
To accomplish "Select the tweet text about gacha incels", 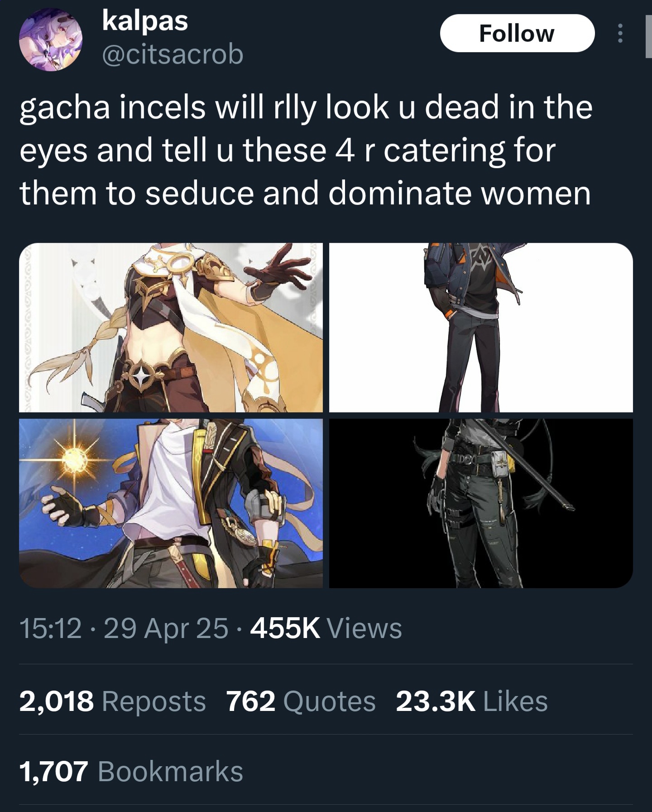I will (x=306, y=150).
